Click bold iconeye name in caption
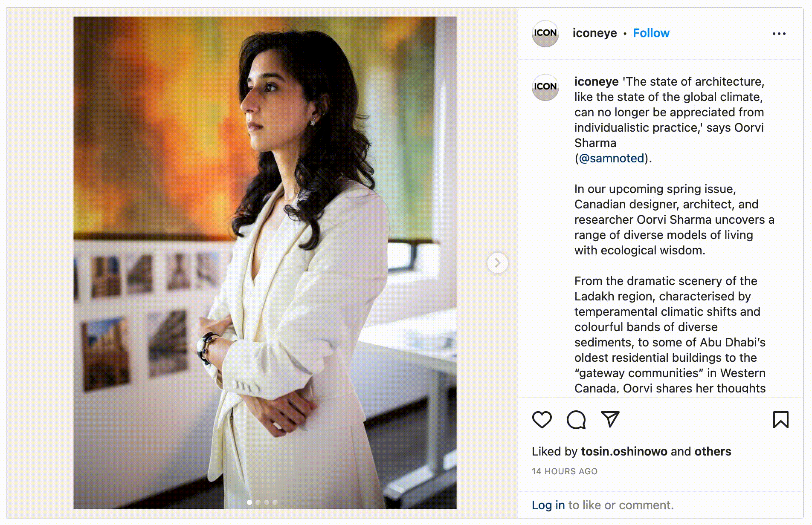Image resolution: width=812 pixels, height=525 pixels. 596,82
